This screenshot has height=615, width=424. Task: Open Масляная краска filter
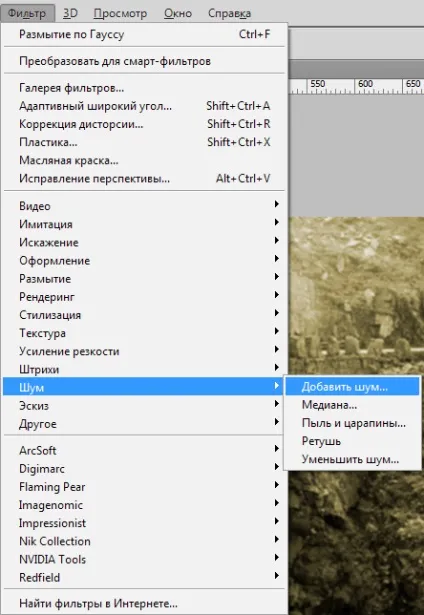tap(145, 160)
